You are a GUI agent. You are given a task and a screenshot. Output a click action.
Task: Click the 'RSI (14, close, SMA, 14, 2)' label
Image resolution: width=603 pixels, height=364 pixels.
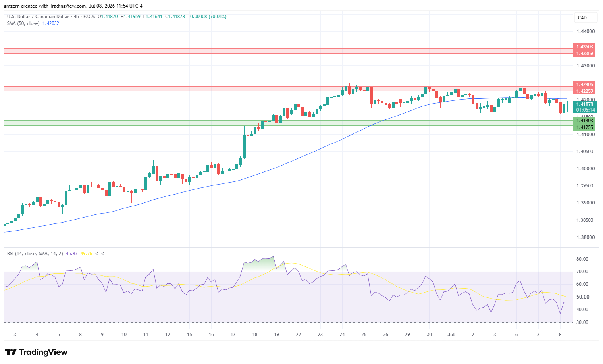pos(35,254)
